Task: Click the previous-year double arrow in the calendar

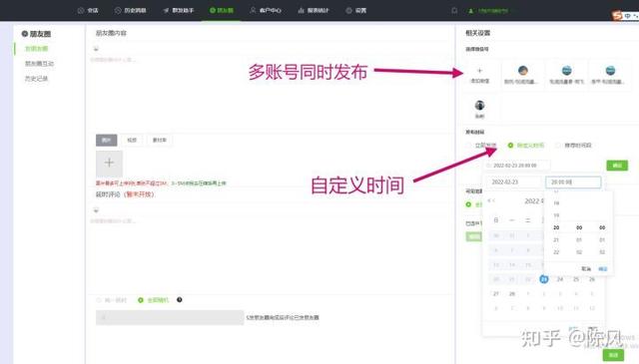Action: [x=490, y=200]
